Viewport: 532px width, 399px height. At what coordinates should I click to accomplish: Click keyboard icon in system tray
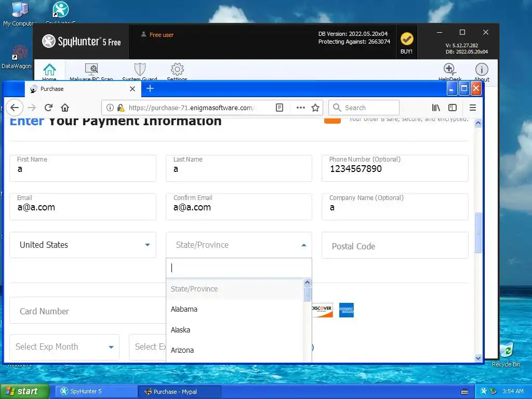point(464,392)
